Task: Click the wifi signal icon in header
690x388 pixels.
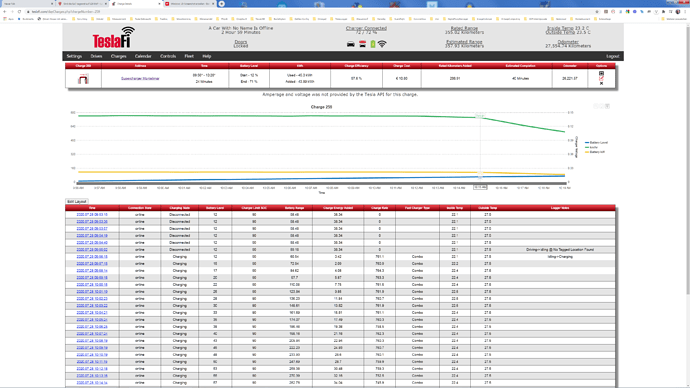Action: click(382, 44)
